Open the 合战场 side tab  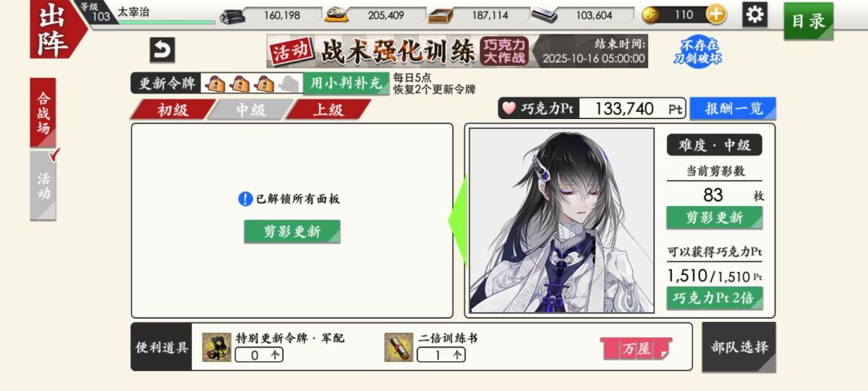[x=43, y=113]
